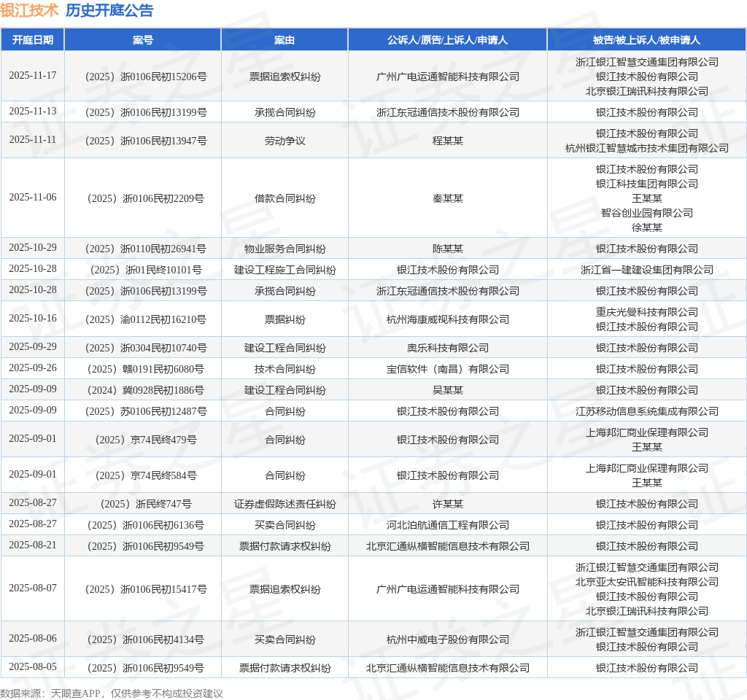Click the 案号 column header
The height and width of the screenshot is (700, 747).
(143, 40)
